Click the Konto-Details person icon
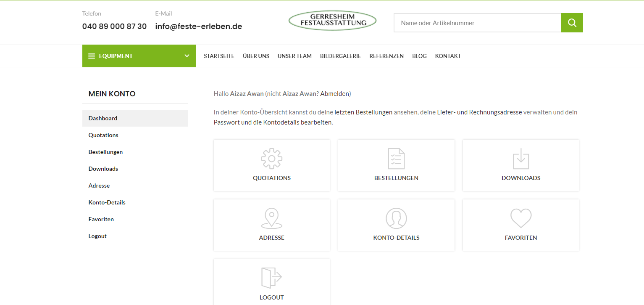 point(396,218)
